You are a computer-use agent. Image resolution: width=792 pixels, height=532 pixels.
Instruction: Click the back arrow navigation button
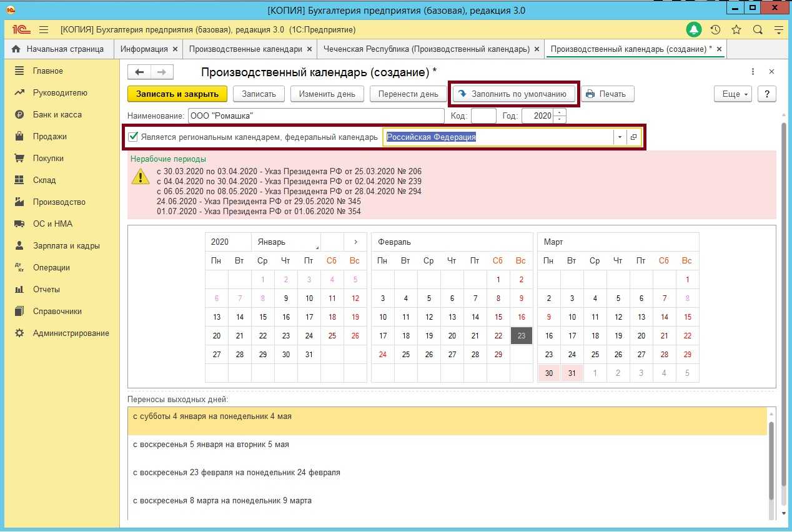coord(139,72)
